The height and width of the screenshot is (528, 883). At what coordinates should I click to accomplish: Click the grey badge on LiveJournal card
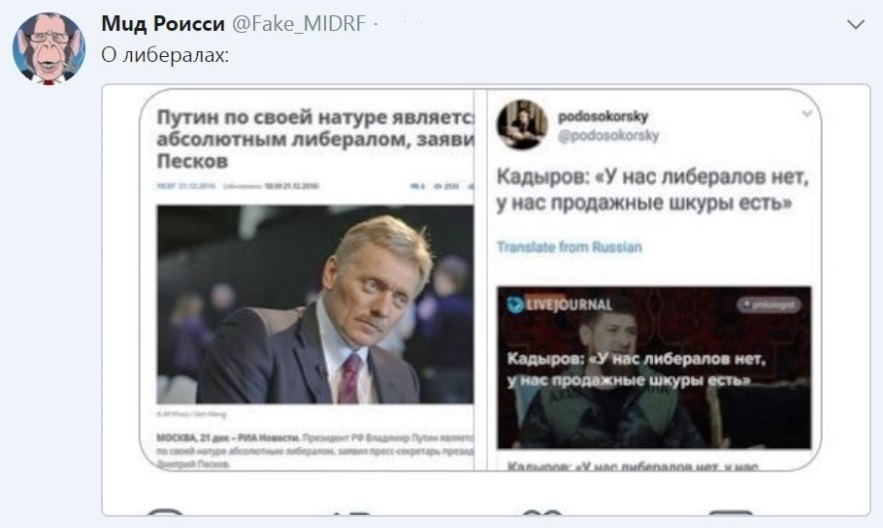pos(769,305)
